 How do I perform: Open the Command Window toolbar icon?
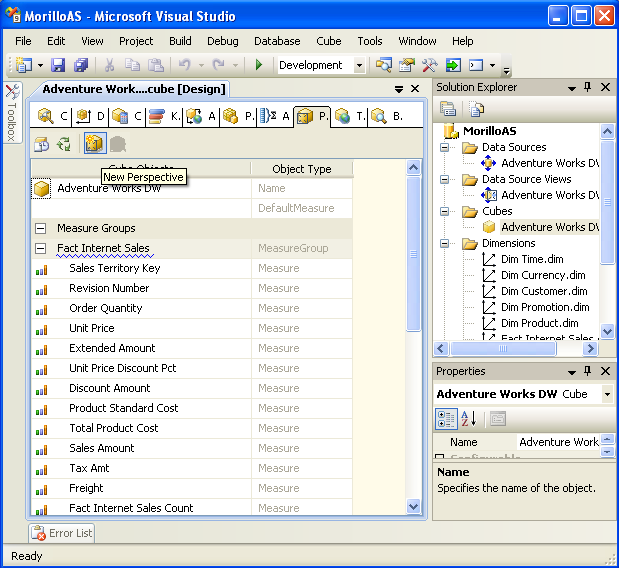476,65
